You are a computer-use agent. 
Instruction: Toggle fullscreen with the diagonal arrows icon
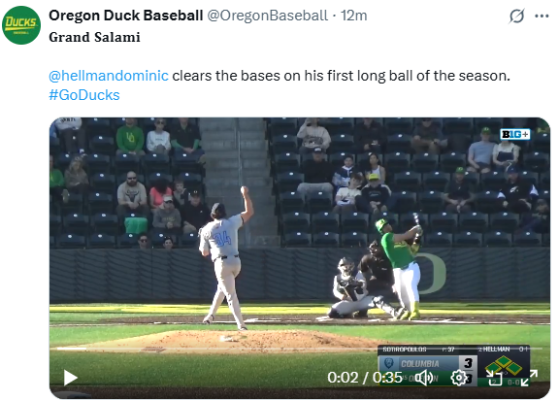click(529, 378)
